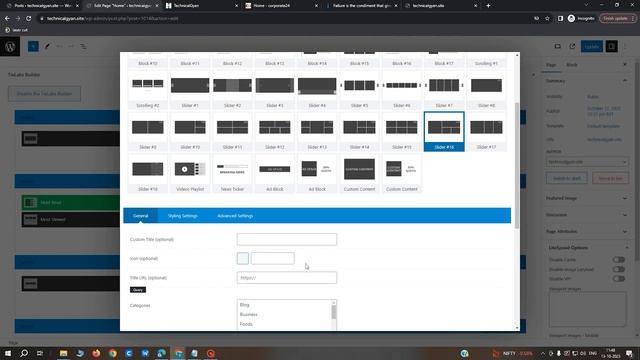Toggle the third LiteSpeed Options switch
This screenshot has width=640, height=360.
[x=619, y=279]
